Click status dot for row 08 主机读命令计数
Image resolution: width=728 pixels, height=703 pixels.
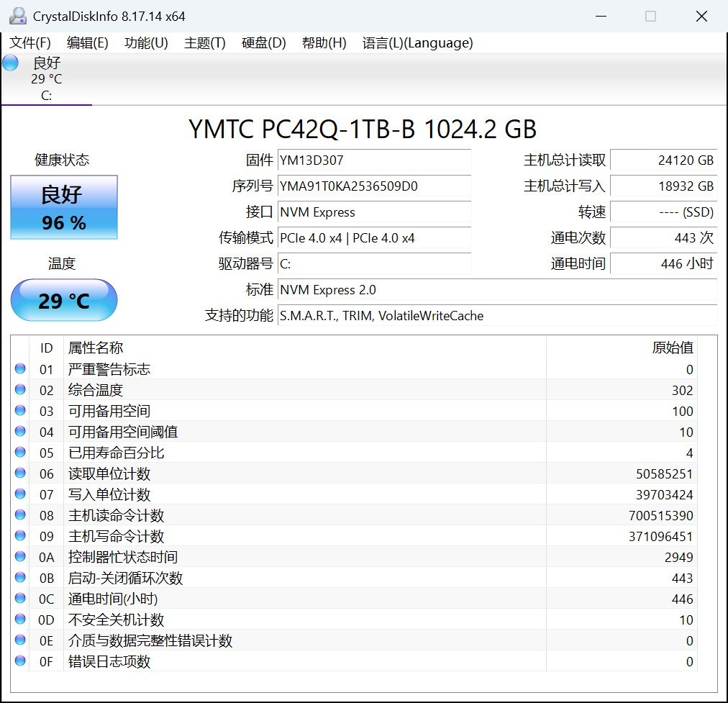point(20,515)
